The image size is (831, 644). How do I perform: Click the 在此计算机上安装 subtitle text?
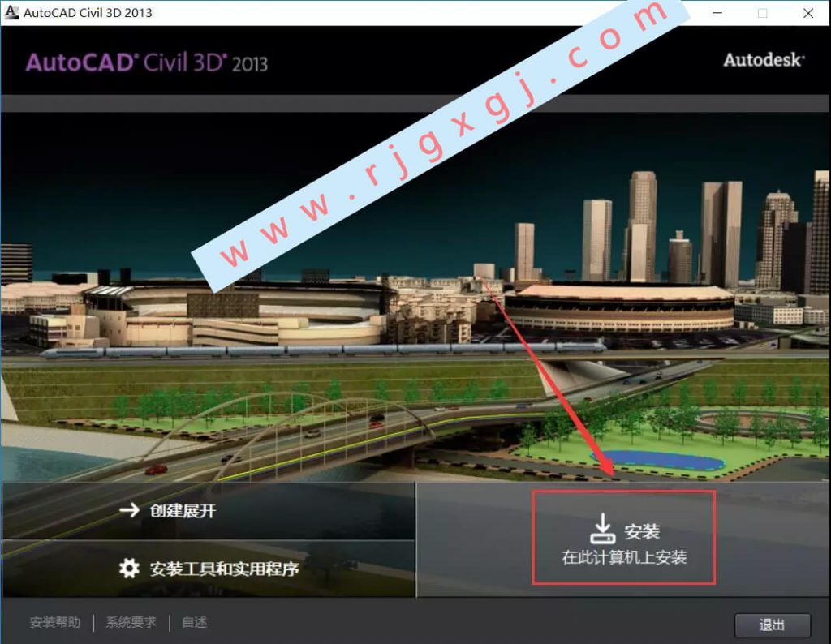[x=624, y=557]
